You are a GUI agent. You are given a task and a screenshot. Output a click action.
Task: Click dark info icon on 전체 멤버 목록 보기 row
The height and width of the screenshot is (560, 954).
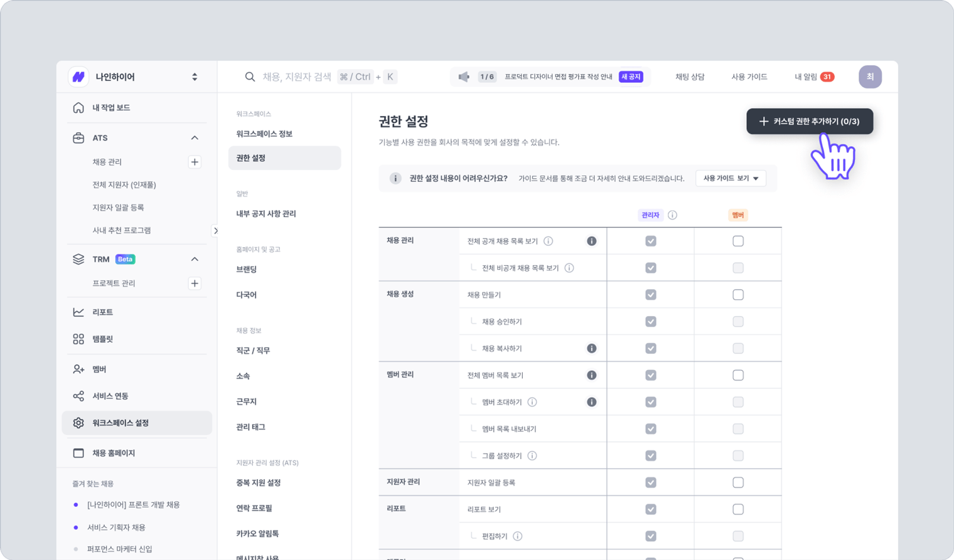point(591,376)
